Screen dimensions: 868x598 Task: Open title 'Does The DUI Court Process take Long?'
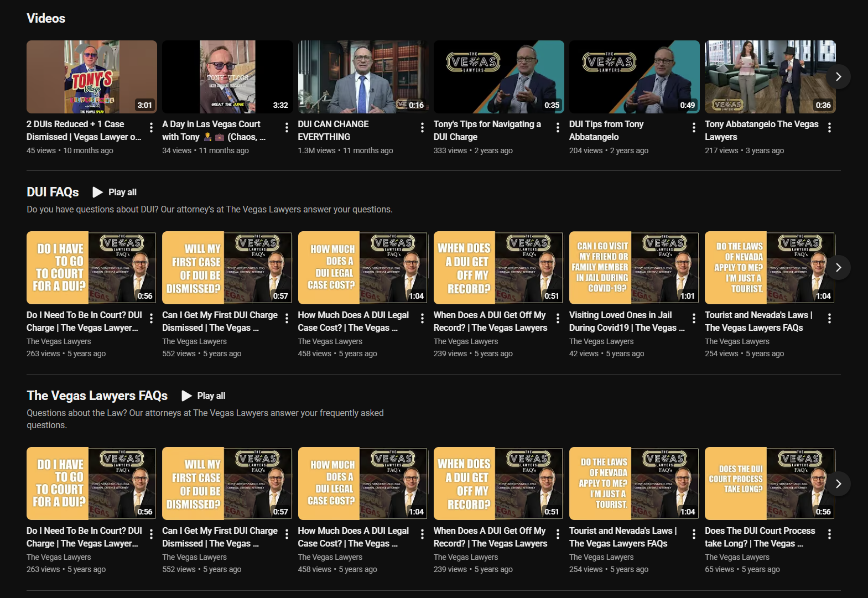pos(760,537)
